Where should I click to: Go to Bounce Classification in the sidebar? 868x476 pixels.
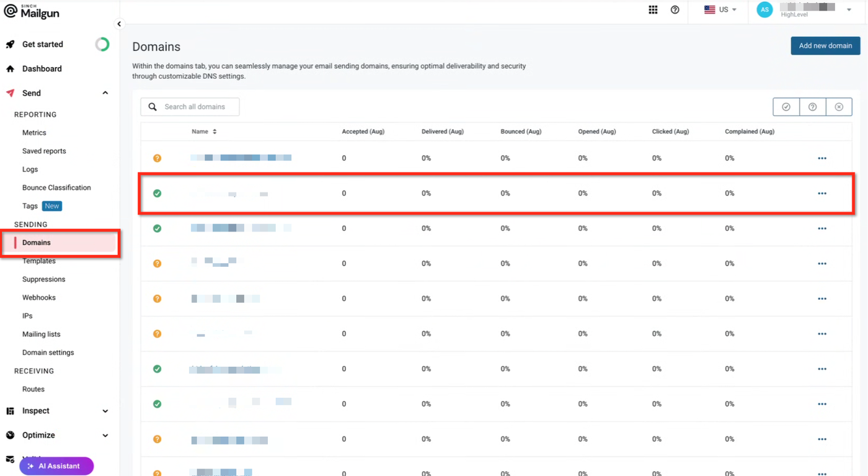tap(56, 187)
